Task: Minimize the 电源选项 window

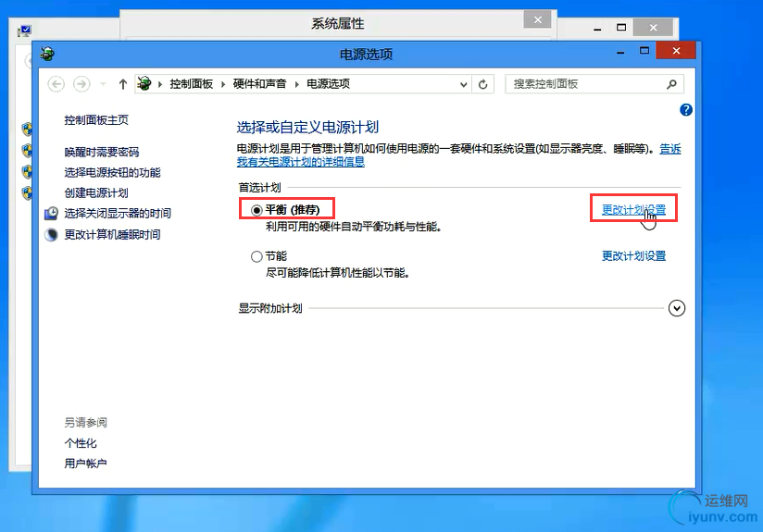Action: [x=620, y=52]
